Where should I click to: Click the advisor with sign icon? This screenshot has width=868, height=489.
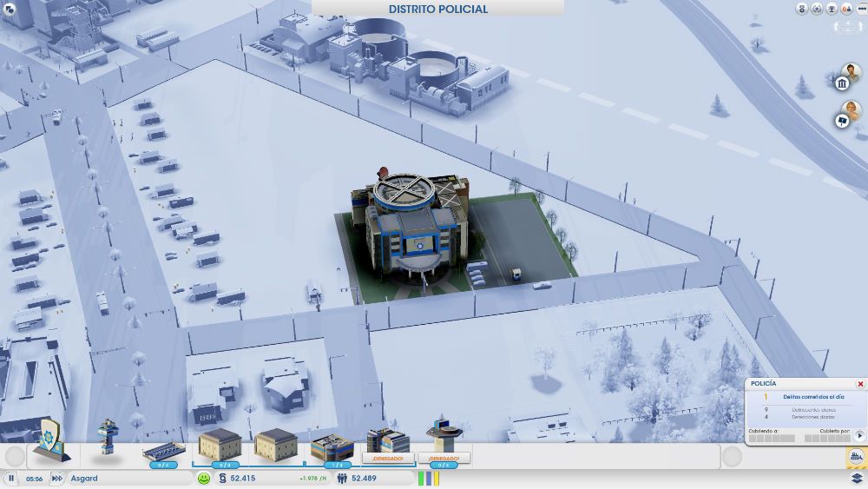844,121
